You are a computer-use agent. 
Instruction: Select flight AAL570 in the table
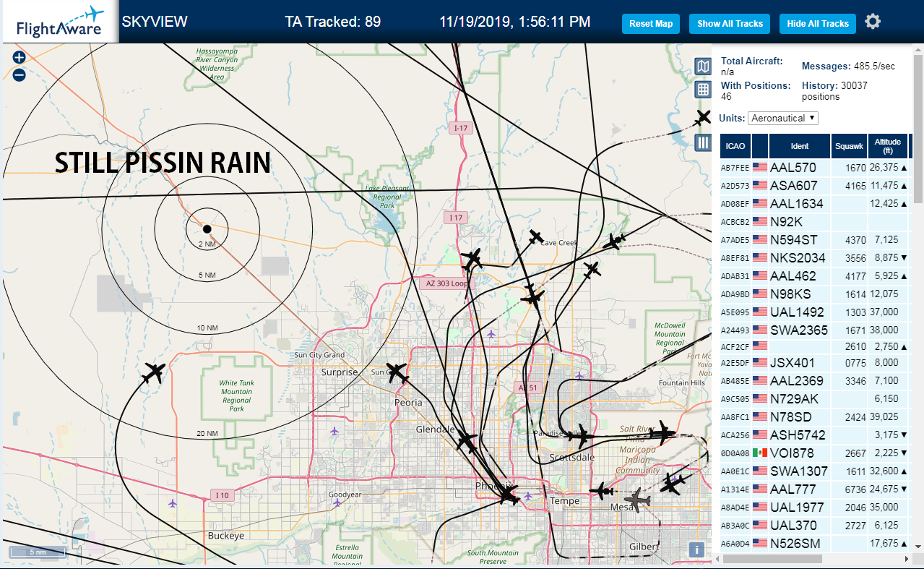pos(815,167)
